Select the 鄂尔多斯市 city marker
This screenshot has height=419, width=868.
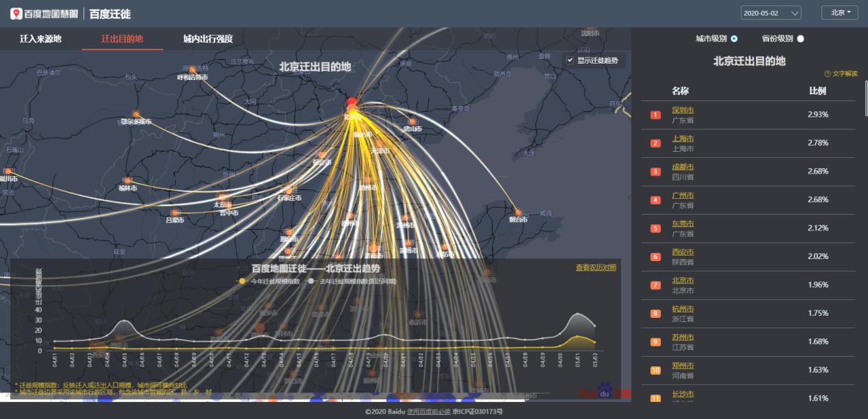[136, 114]
